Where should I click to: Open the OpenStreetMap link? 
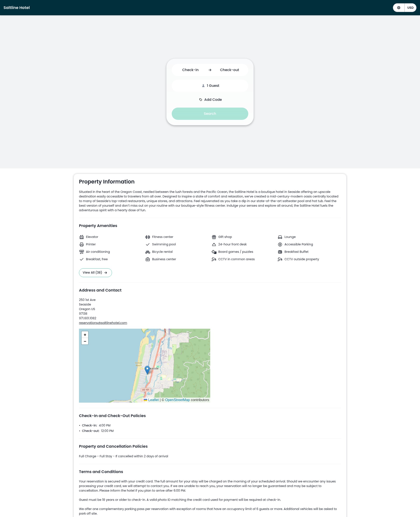click(177, 400)
